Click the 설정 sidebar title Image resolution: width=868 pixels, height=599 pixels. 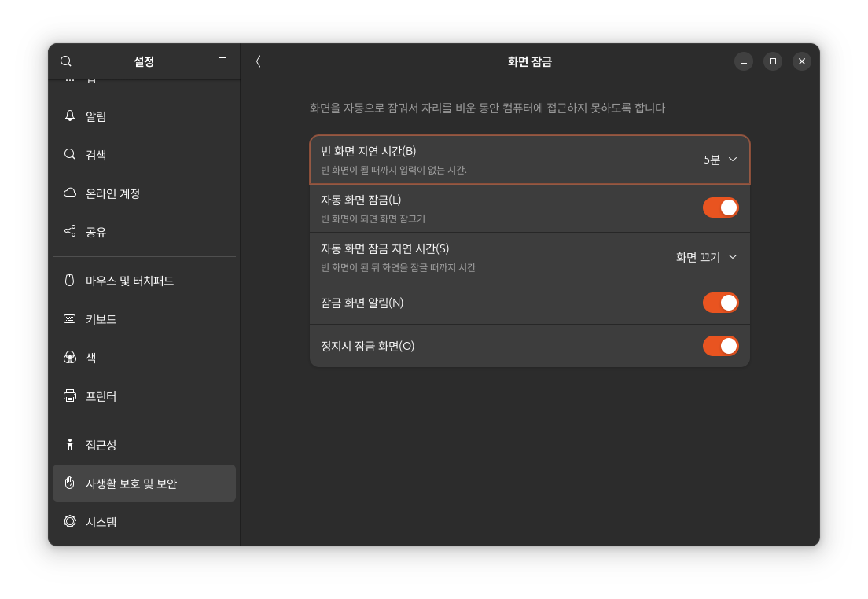point(144,61)
